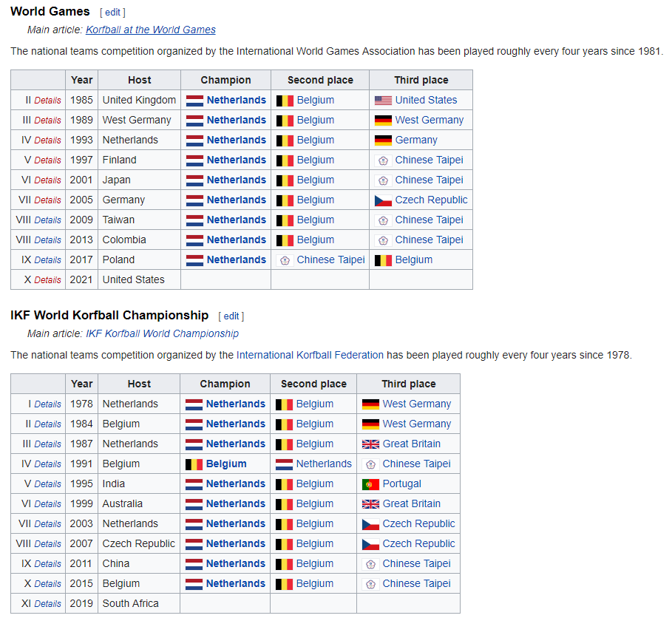Click the 'Taiwan' host cell

click(x=139, y=220)
